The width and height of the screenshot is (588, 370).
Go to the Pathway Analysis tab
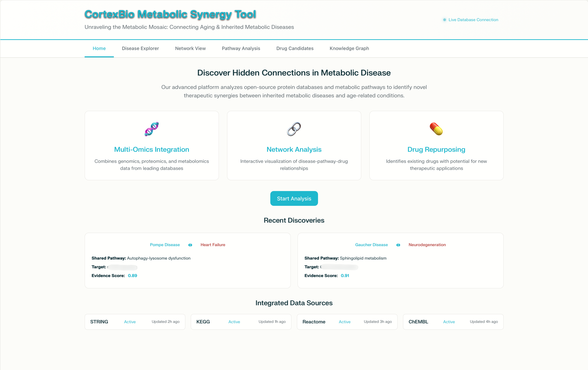(241, 48)
